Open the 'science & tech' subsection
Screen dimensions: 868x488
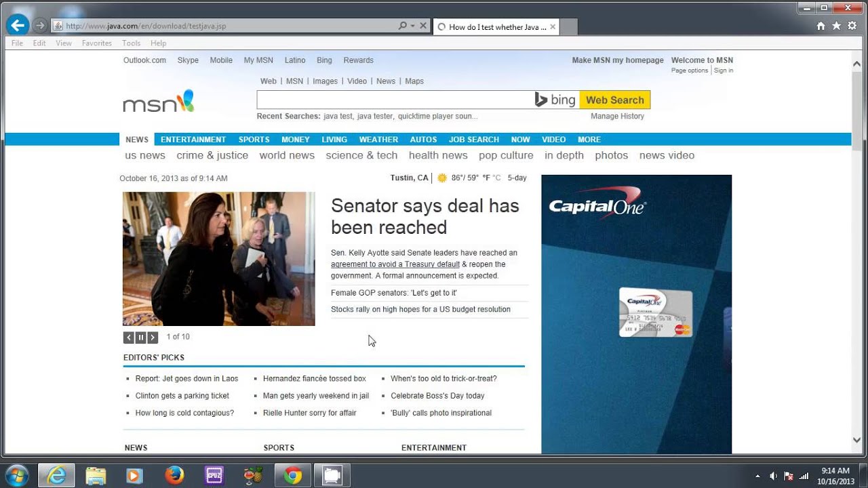[361, 155]
